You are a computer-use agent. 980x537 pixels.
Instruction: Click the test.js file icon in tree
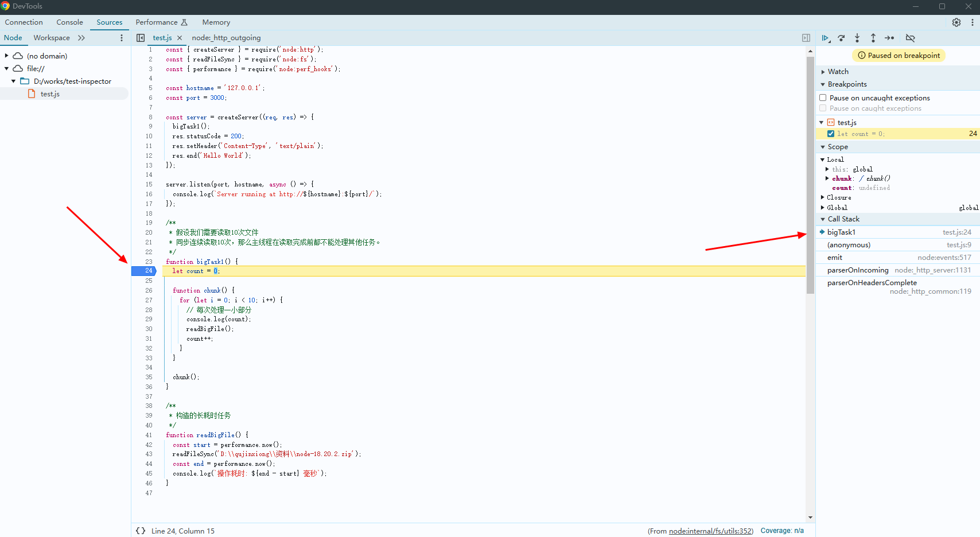pyautogui.click(x=32, y=94)
